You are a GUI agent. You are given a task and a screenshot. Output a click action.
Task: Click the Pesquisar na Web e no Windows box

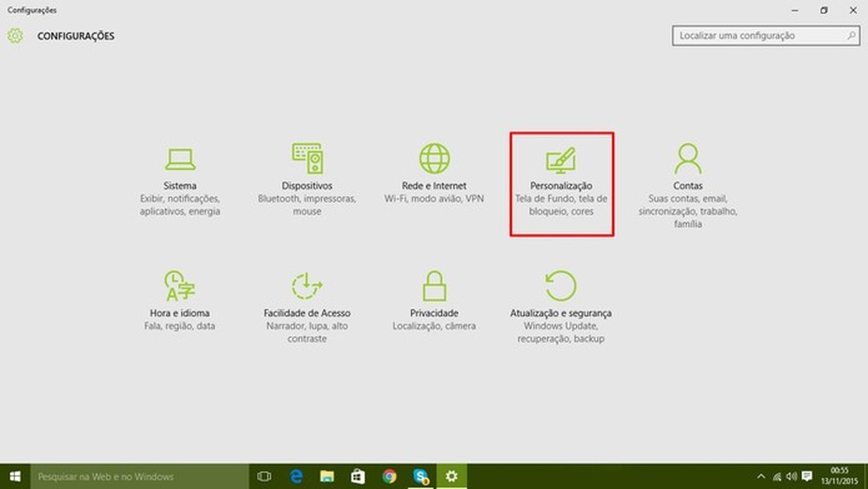[x=139, y=477]
